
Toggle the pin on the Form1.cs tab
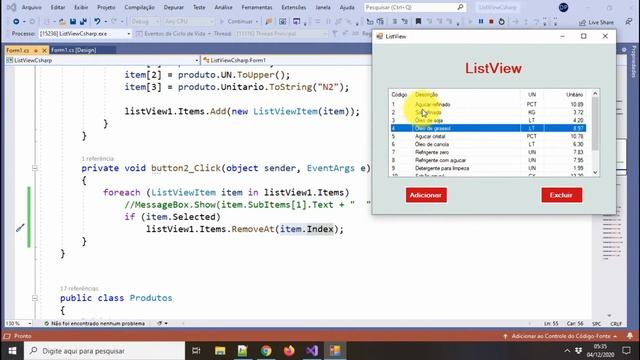click(36, 50)
